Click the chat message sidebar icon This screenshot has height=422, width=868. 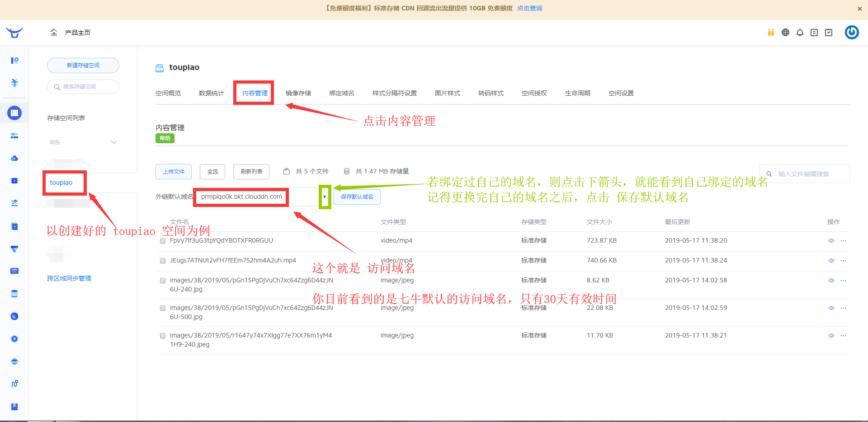coord(14,271)
